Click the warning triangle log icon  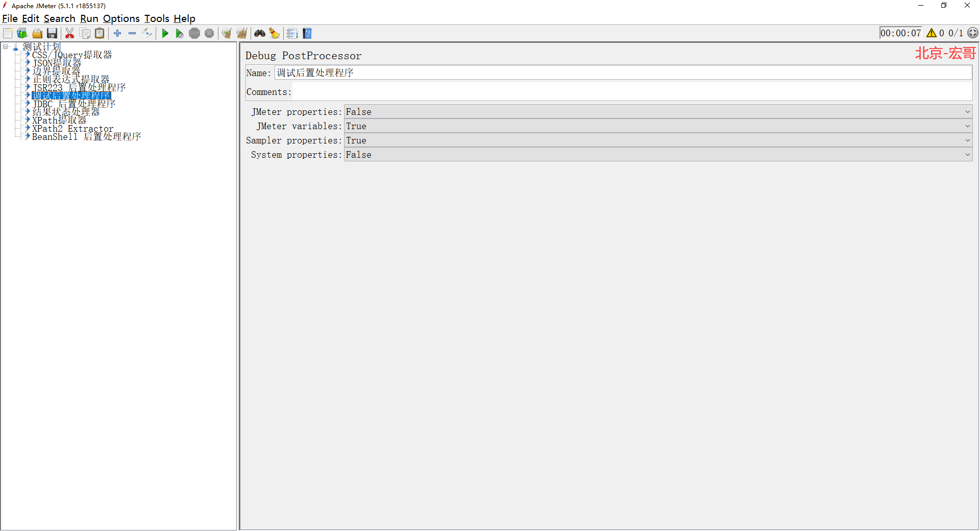tap(932, 33)
